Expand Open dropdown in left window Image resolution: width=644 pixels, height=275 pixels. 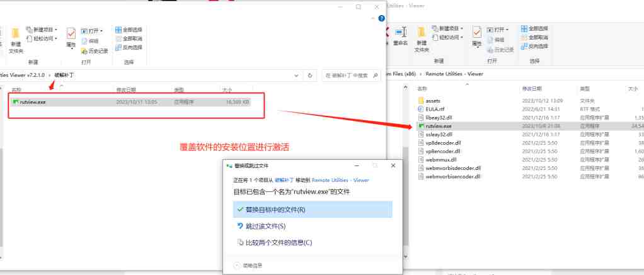pos(92,31)
